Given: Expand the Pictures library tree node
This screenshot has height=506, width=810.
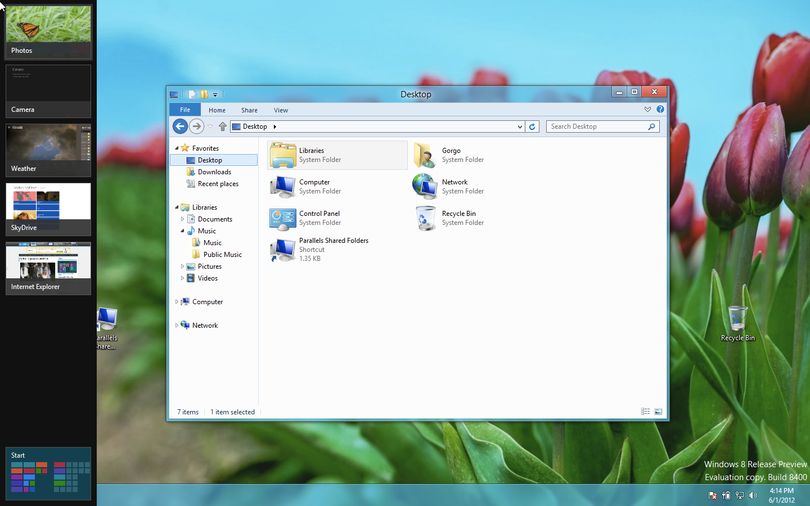Looking at the screenshot, I should [182, 266].
